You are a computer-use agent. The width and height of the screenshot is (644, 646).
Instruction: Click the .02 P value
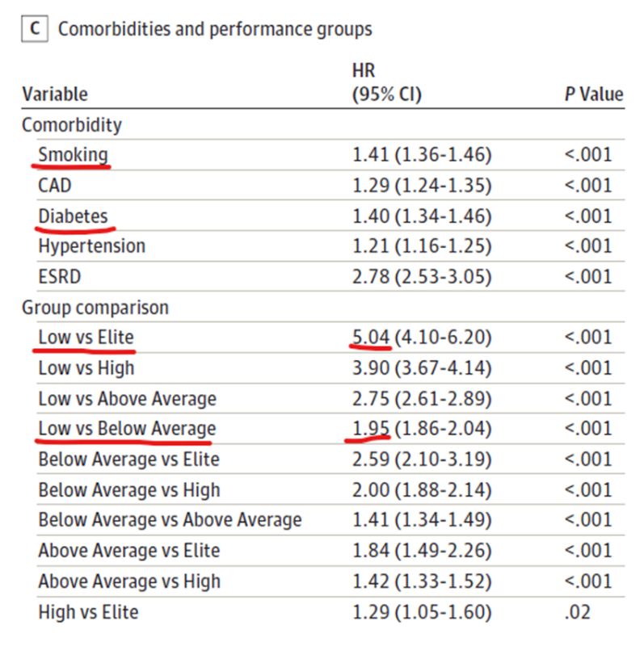(577, 612)
